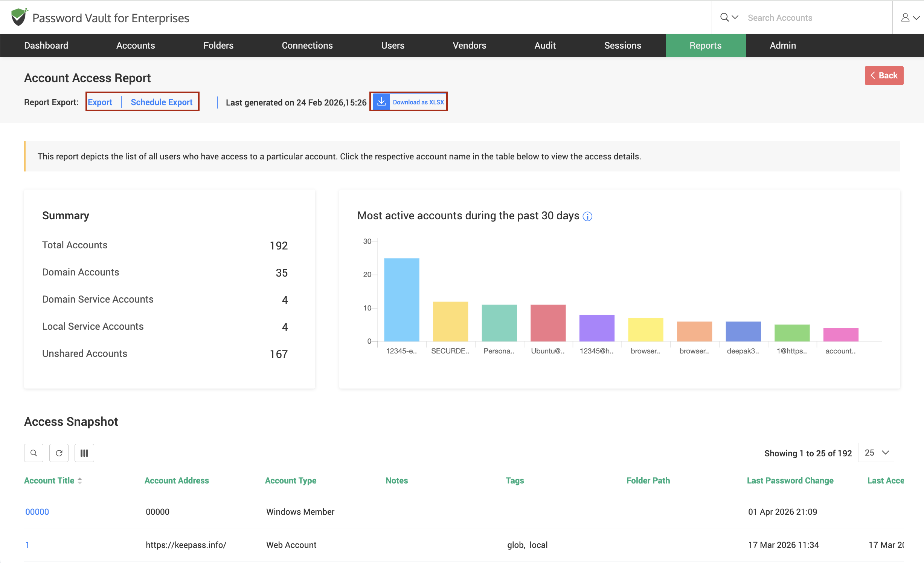Select the purple 12345@h.. chart bar
Screen dimensions: 924x563
point(597,328)
